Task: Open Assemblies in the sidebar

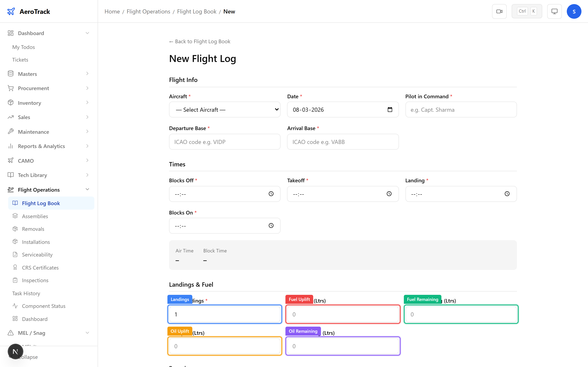Action: click(35, 216)
